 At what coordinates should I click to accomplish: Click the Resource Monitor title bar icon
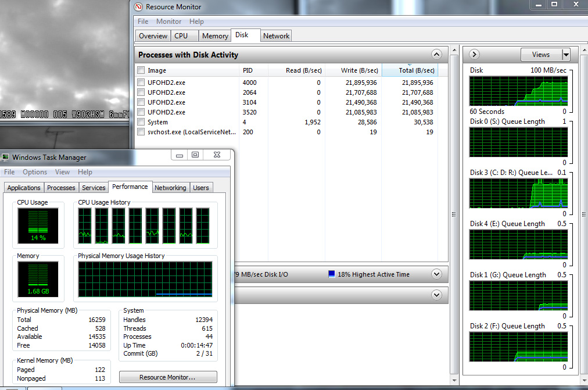[x=138, y=7]
